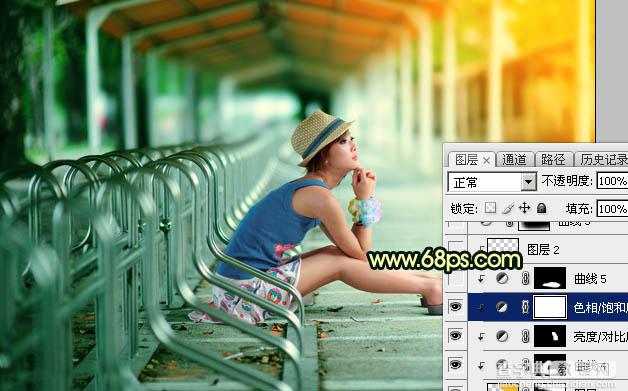Toggle lock position move icon

524,208
